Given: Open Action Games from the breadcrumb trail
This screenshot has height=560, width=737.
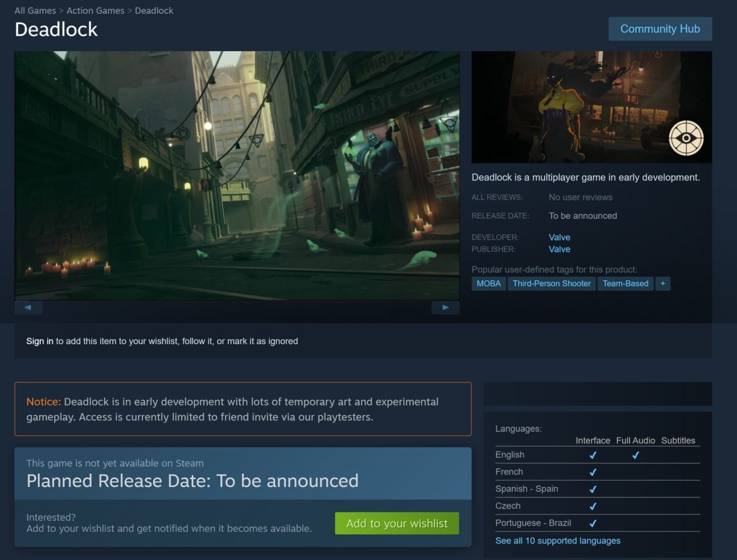Looking at the screenshot, I should (95, 10).
